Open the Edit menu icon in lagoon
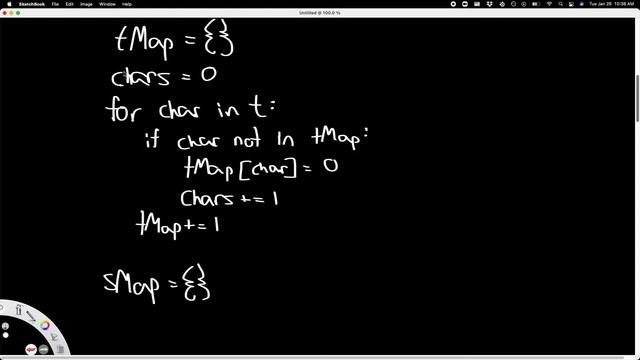Viewport: 640px width, 360px height. (54, 337)
